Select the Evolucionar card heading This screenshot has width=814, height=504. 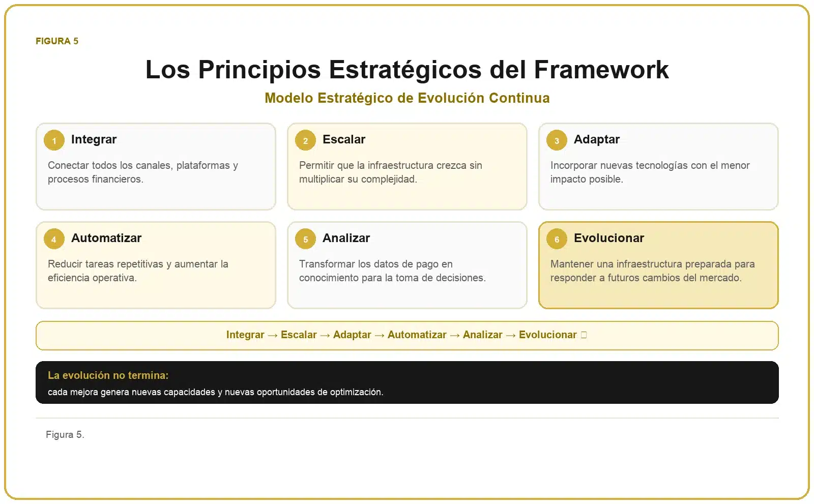pyautogui.click(x=609, y=238)
